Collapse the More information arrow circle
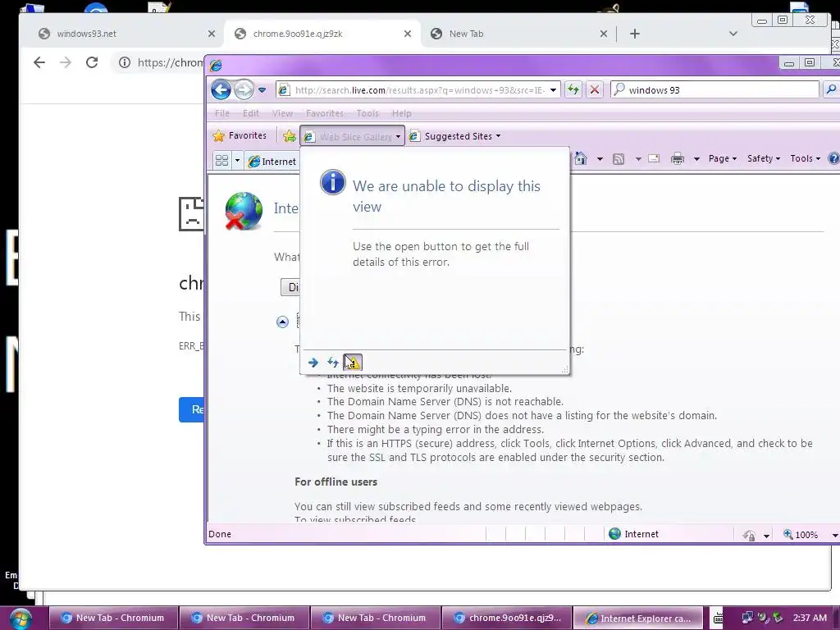The image size is (840, 630). (282, 322)
